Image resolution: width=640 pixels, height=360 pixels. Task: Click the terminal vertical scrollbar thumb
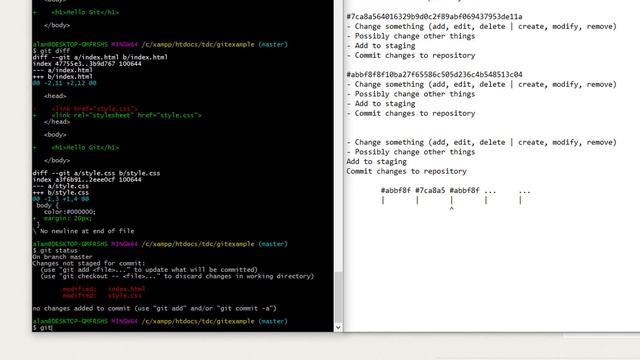tap(338, 297)
